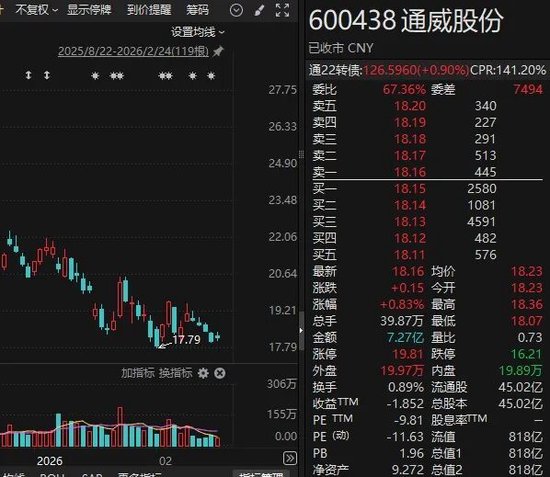Click the 买五 volume 576
The width and height of the screenshot is (550, 477).
point(485,255)
